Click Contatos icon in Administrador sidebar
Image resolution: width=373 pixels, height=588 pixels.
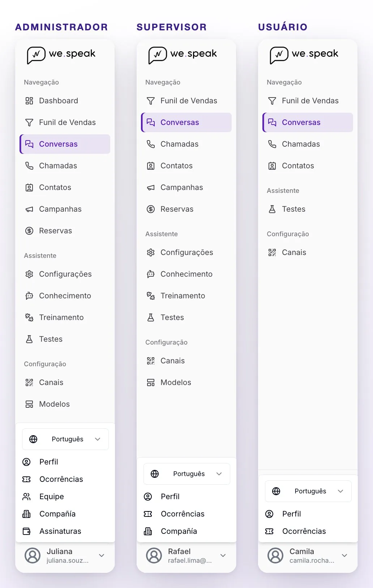tap(29, 187)
